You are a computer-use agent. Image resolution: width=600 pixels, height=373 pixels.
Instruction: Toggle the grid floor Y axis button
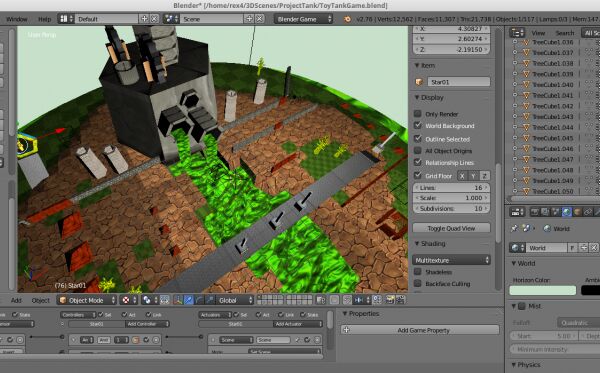coord(473,176)
